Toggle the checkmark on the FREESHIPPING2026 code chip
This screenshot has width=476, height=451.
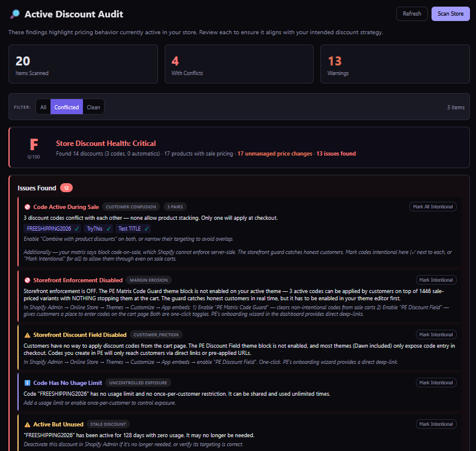coord(77,229)
